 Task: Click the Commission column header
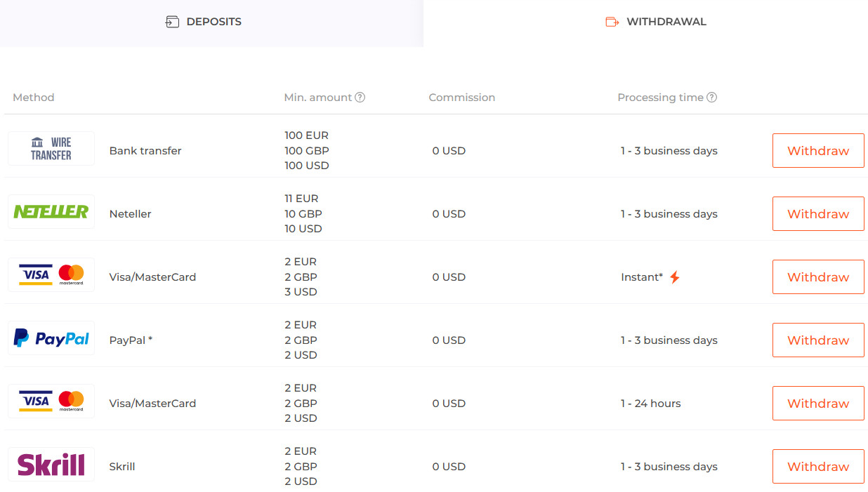point(461,98)
